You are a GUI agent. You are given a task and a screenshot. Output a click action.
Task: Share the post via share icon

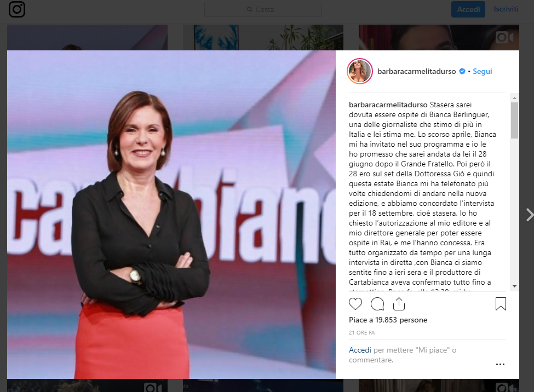pos(399,304)
